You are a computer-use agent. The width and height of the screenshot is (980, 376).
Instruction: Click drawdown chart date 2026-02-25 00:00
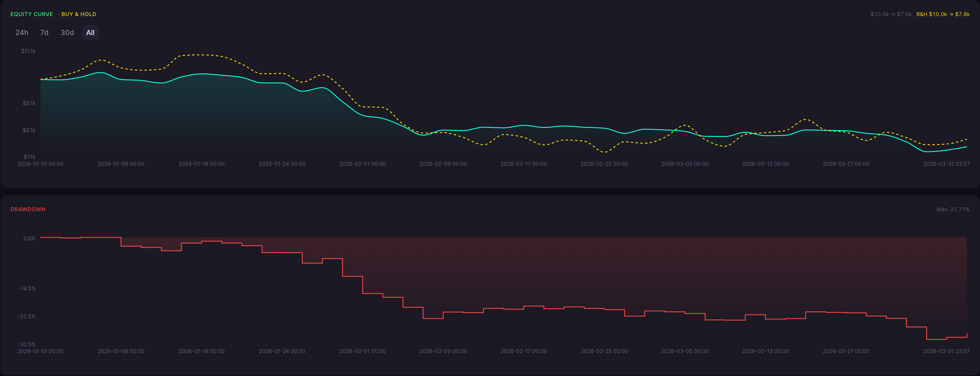click(x=604, y=351)
